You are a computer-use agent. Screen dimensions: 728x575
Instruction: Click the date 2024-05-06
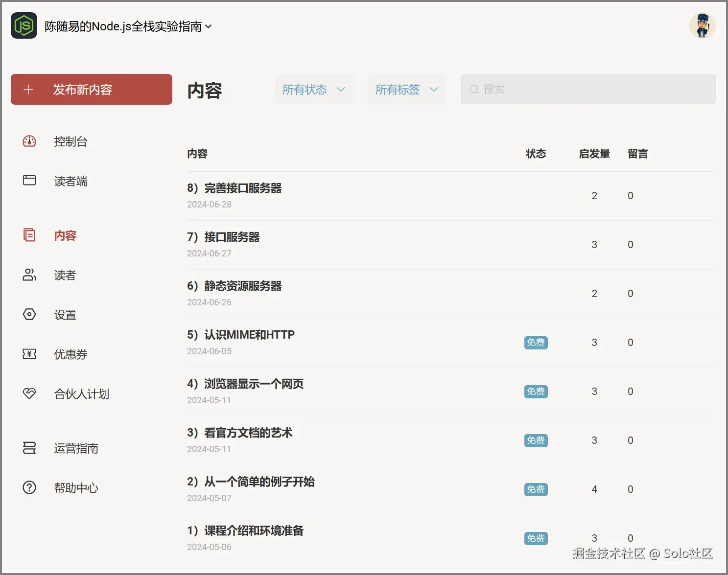click(209, 547)
